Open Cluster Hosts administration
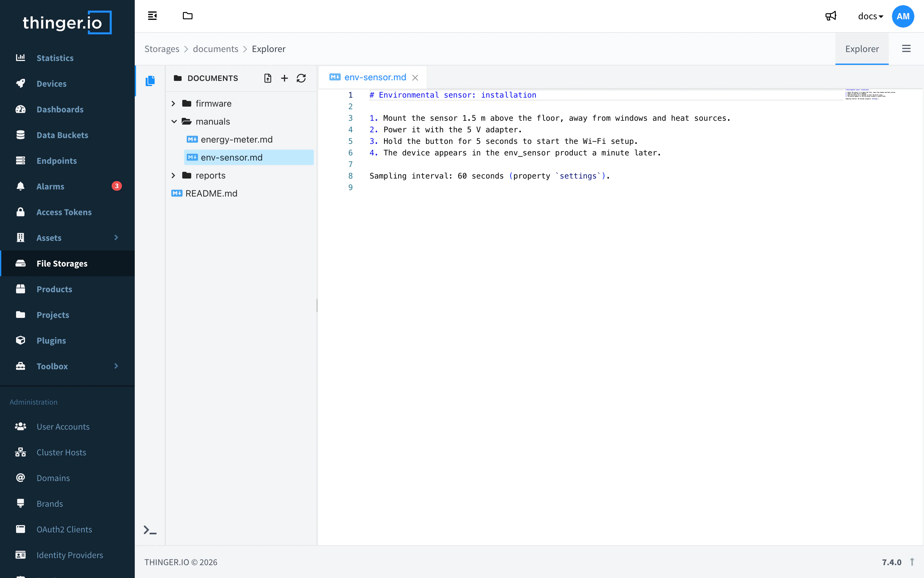924x578 pixels. tap(67, 452)
